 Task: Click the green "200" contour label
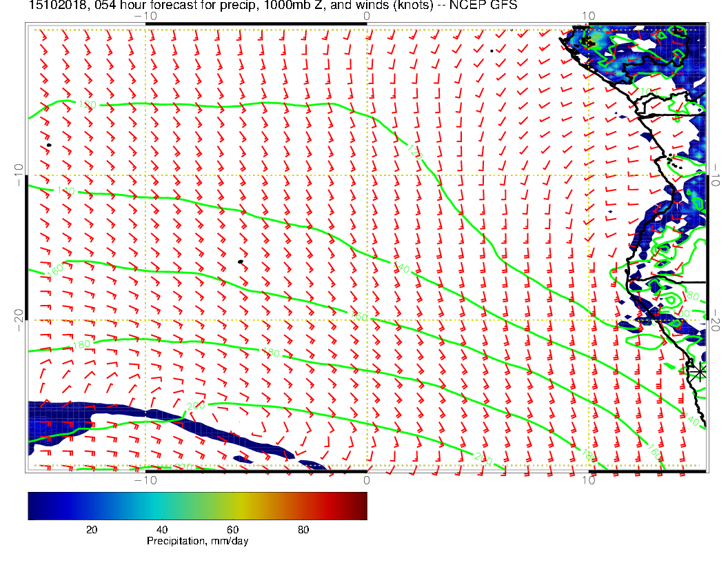pos(197,405)
